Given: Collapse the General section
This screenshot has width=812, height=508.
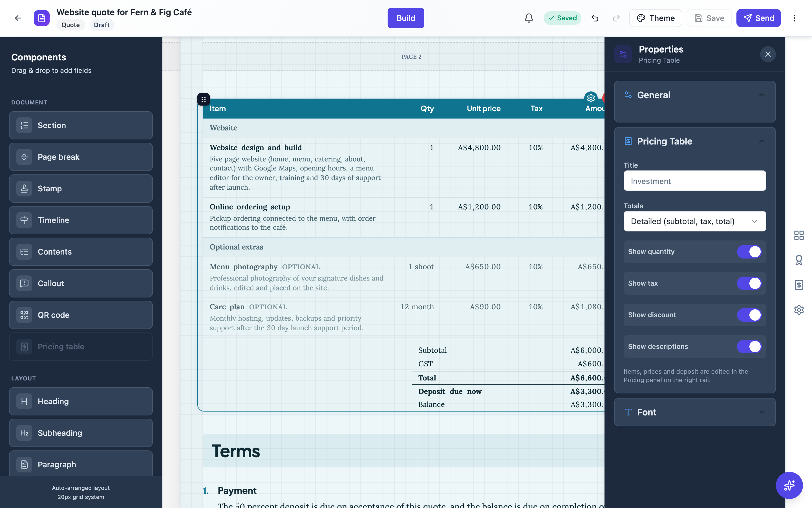Looking at the screenshot, I should pos(761,95).
